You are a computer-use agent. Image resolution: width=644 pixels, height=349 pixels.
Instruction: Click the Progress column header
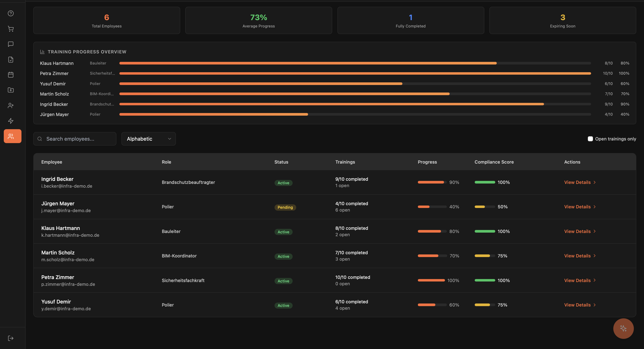pyautogui.click(x=427, y=162)
